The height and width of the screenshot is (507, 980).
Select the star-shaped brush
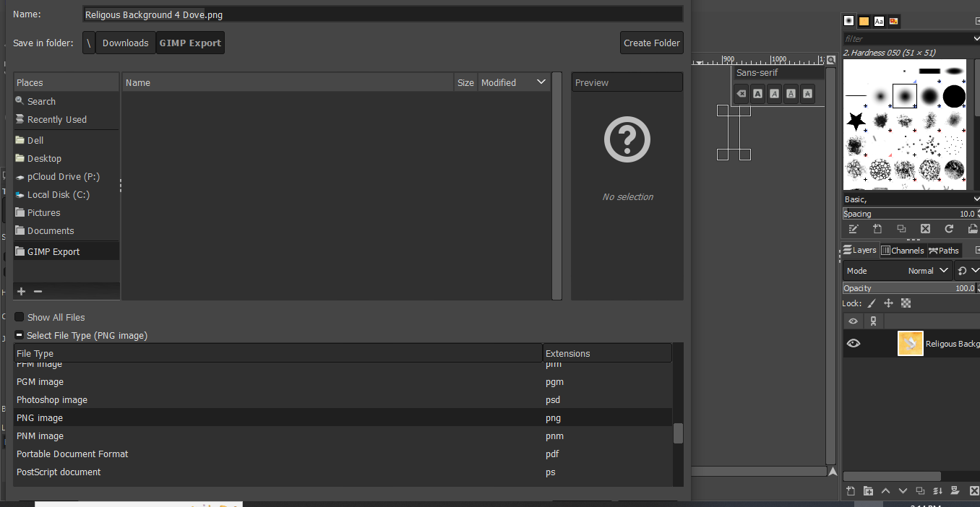click(856, 121)
